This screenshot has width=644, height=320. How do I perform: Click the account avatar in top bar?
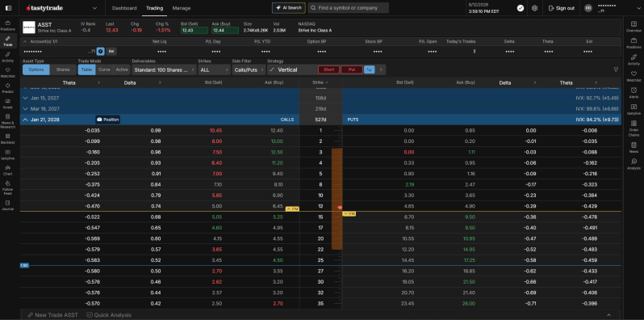pos(588,8)
